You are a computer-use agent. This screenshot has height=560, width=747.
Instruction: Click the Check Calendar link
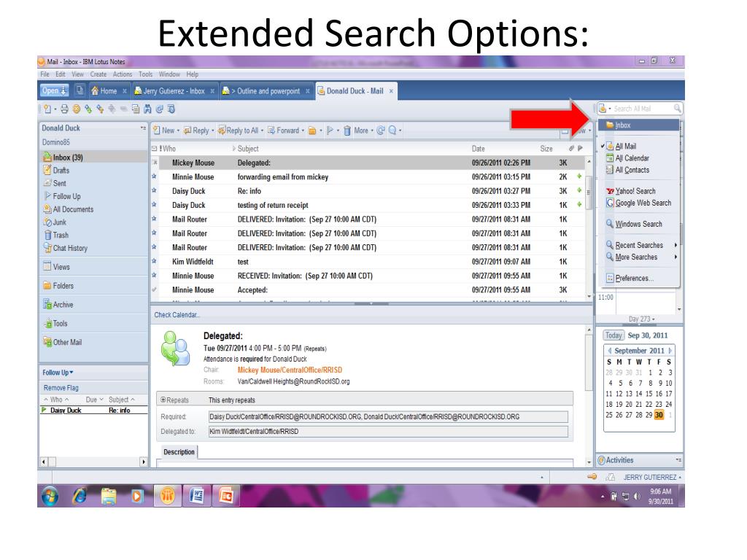click(x=177, y=315)
